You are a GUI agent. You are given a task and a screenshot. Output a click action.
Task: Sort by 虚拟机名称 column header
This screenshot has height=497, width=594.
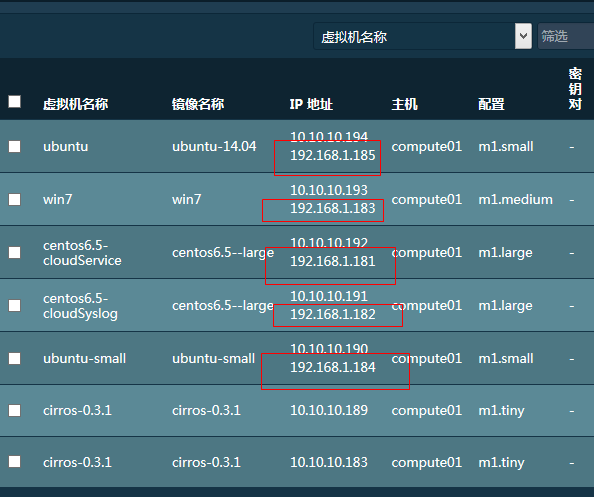(x=75, y=104)
